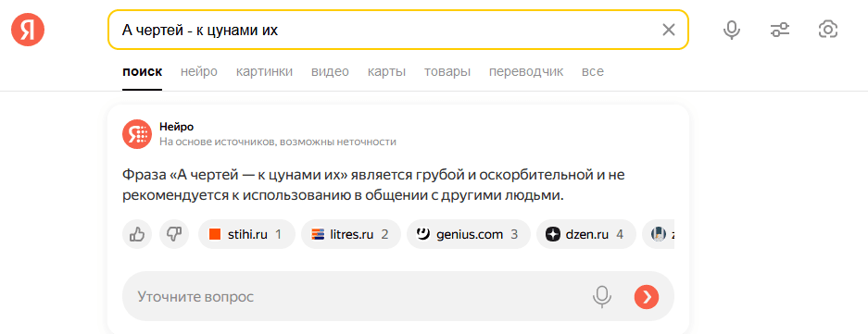Switch to the 'нейро' tab
The image size is (868, 334).
click(x=199, y=72)
